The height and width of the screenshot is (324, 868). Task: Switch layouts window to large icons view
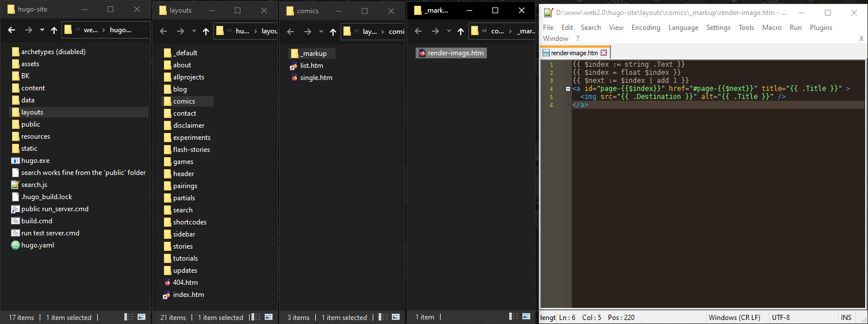(268, 317)
